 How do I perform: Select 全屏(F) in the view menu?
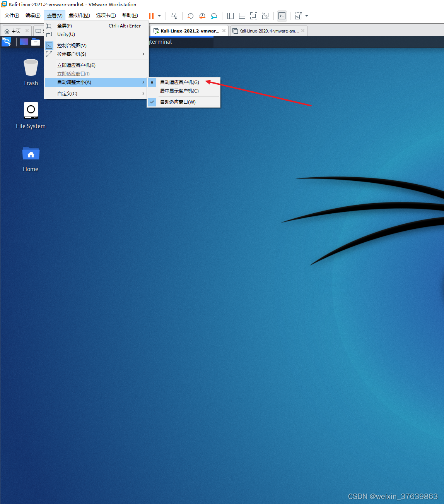(96, 26)
